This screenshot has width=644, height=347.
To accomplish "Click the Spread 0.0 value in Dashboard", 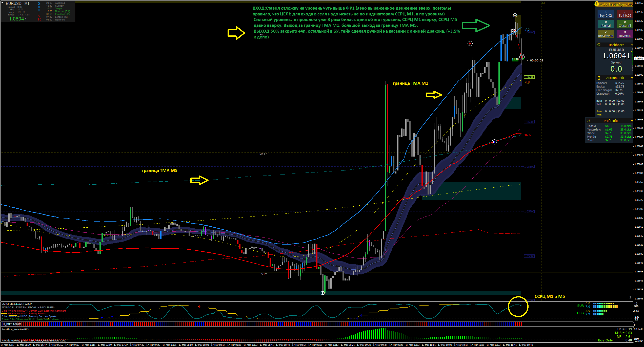I will [x=616, y=69].
